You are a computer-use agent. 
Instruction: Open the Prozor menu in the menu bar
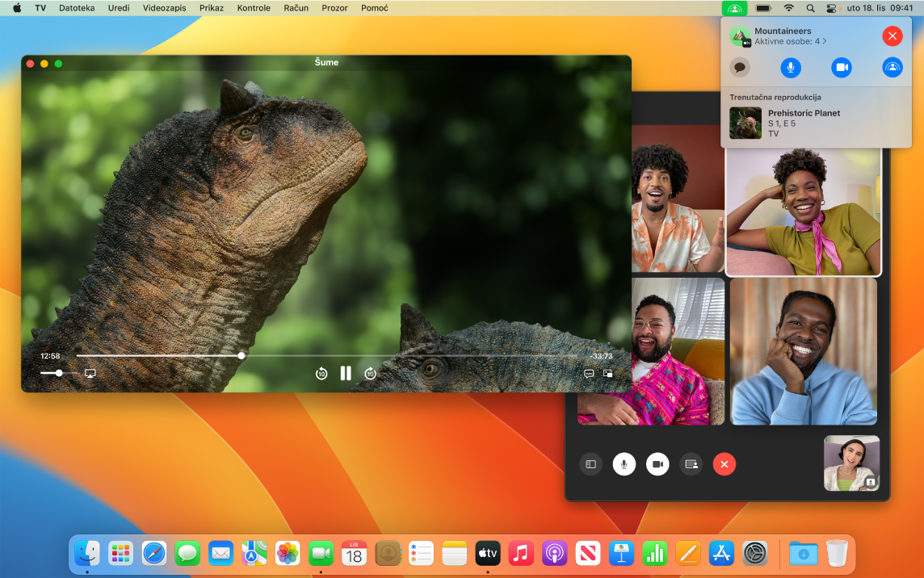point(334,8)
